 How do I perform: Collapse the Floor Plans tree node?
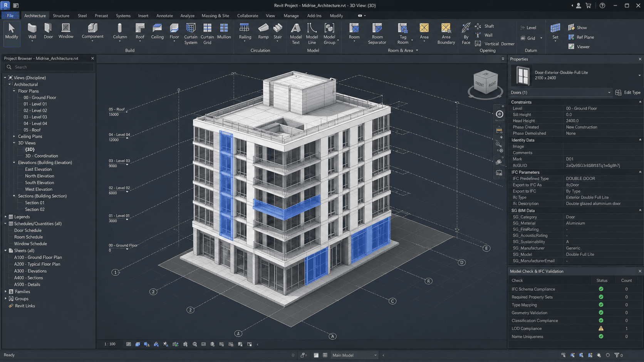point(14,91)
